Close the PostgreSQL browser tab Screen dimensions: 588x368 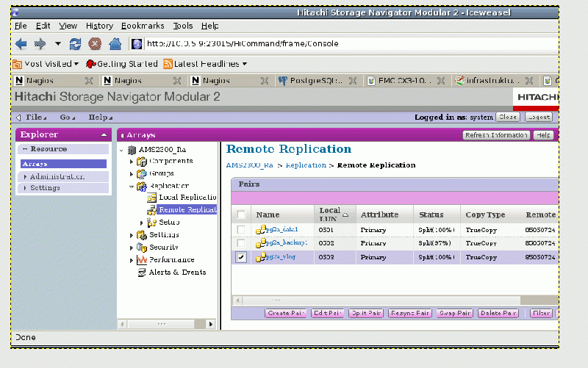click(x=353, y=81)
